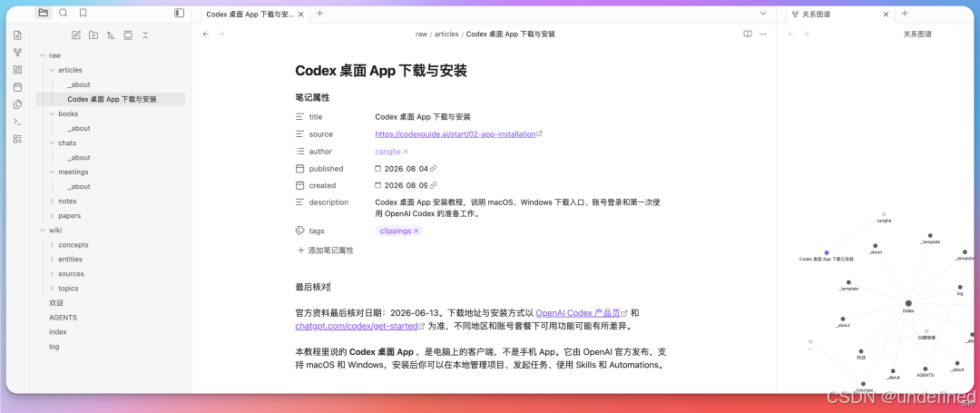This screenshot has height=413, width=980.
Task: Click the canghe author value
Action: pos(387,152)
